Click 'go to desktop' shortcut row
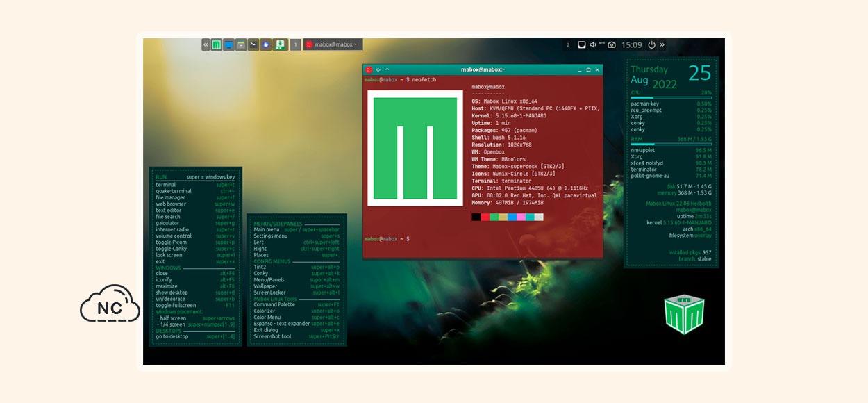This screenshot has height=403, width=868. tap(195, 336)
